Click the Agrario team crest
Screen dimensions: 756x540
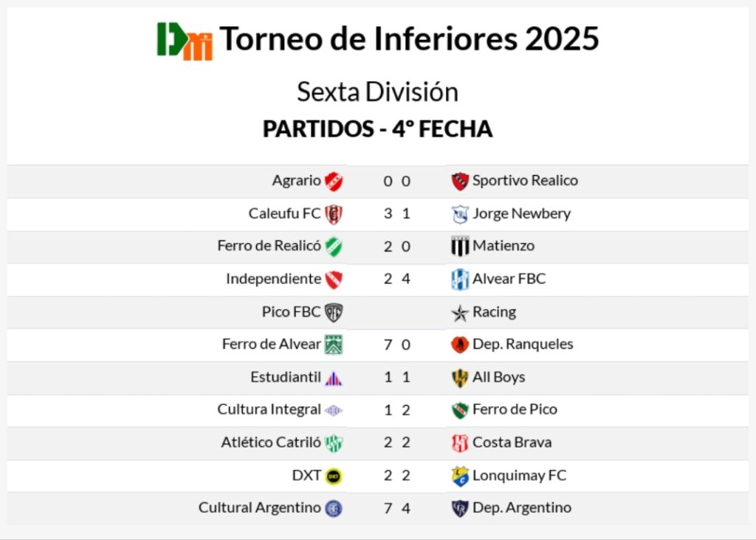pyautogui.click(x=334, y=181)
